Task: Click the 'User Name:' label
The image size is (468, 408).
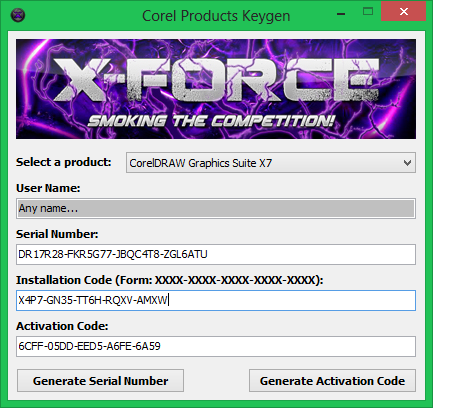Action: click(48, 188)
